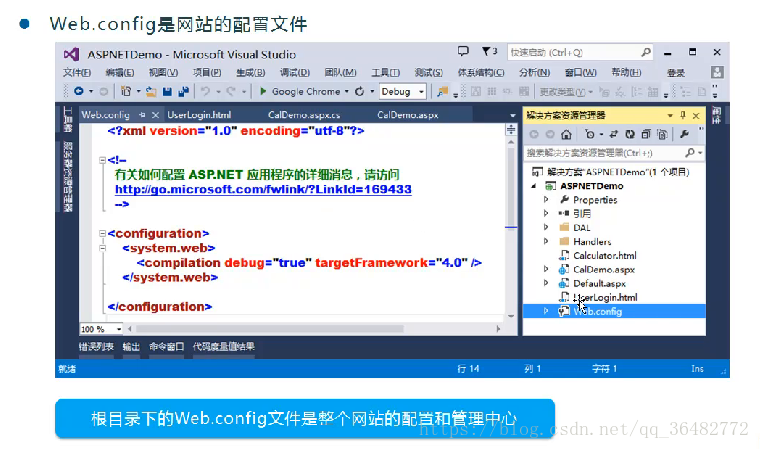The image size is (760, 449).
Task: Click the Visual Studio logo icon
Action: [72, 54]
